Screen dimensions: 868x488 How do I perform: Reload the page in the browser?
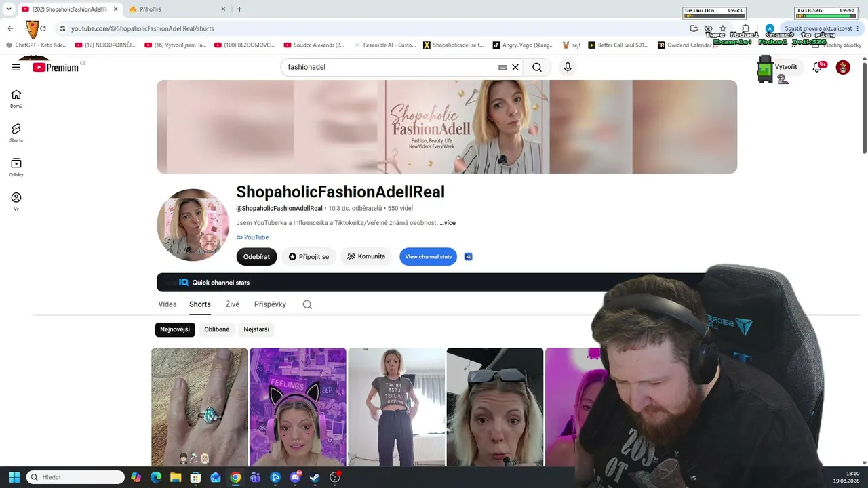[x=43, y=28]
